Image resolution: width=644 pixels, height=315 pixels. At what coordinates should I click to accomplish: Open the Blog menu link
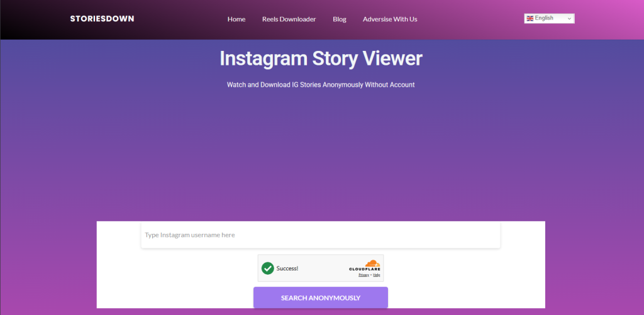tap(340, 19)
